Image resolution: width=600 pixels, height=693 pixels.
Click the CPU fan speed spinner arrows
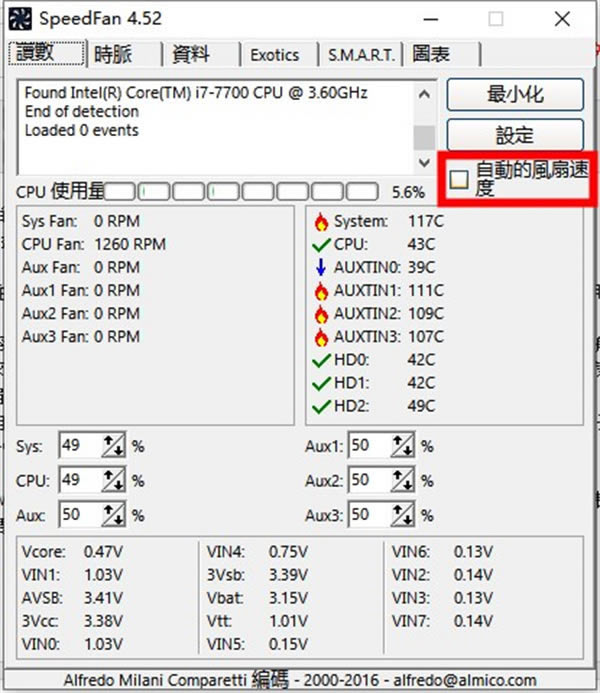114,480
